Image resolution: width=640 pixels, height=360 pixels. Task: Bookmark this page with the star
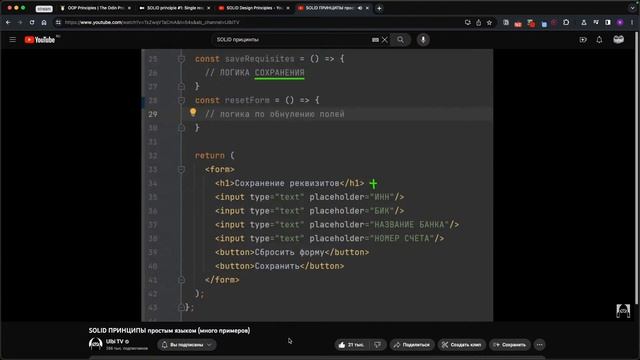pos(489,22)
